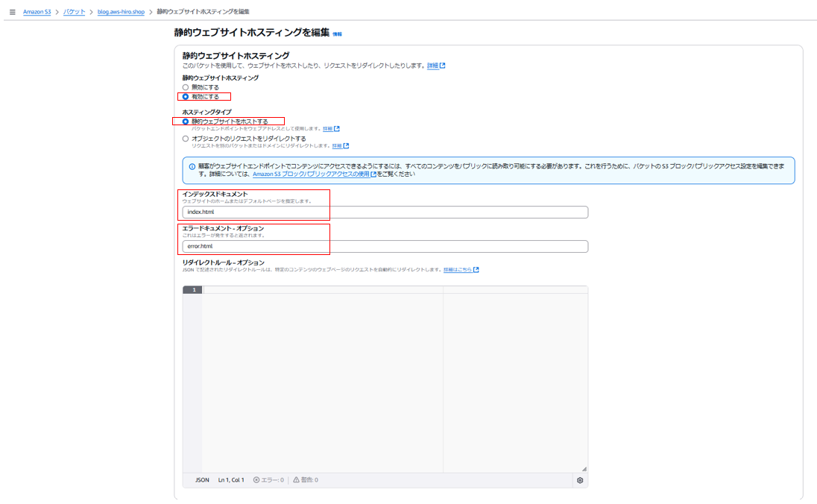Click the 情報 info link beside the title
This screenshot has width=817, height=504.
[337, 34]
